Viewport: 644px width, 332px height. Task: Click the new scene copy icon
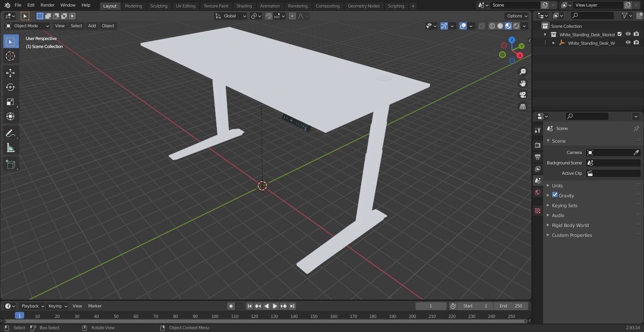click(x=545, y=5)
